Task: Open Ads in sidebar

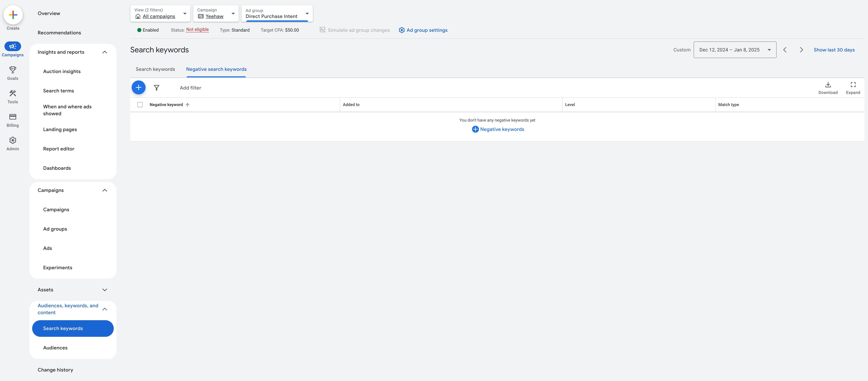Action: (x=48, y=248)
